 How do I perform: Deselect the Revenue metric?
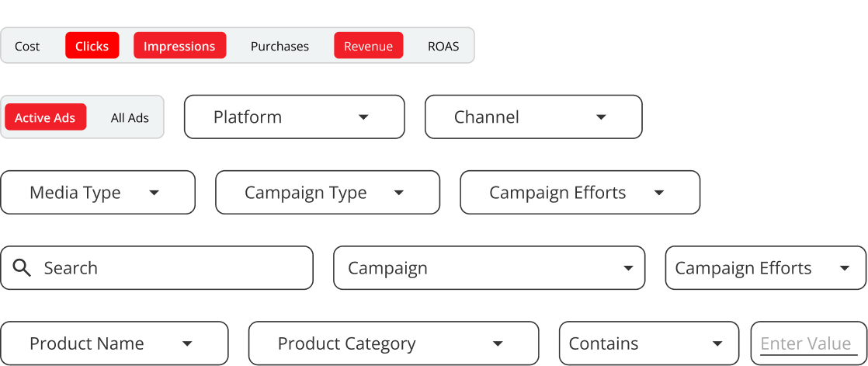pos(368,46)
